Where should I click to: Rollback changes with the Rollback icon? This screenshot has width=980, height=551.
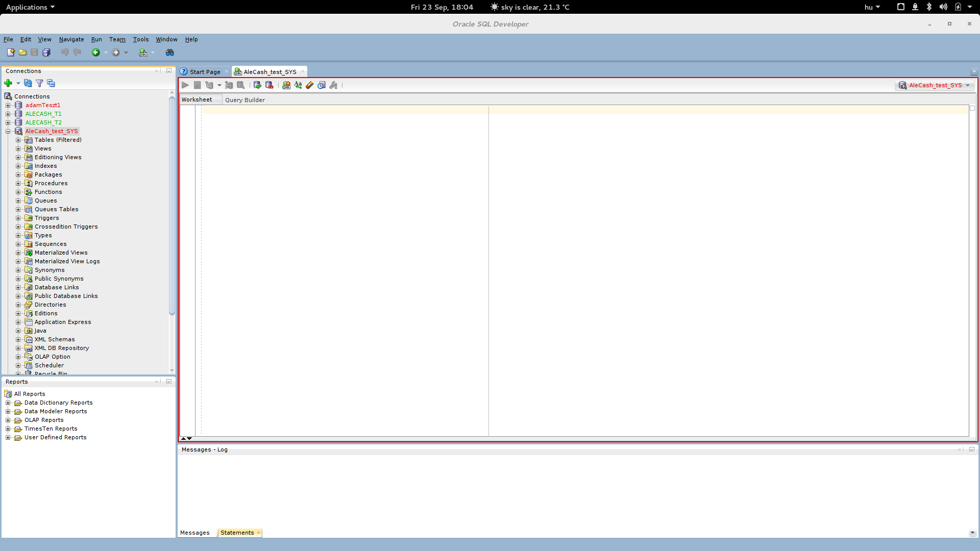coord(269,85)
